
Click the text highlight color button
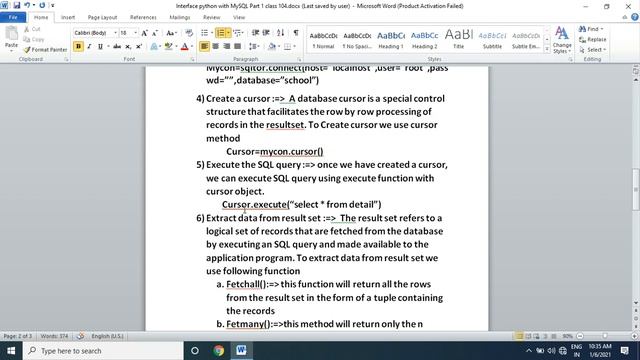coord(168,46)
